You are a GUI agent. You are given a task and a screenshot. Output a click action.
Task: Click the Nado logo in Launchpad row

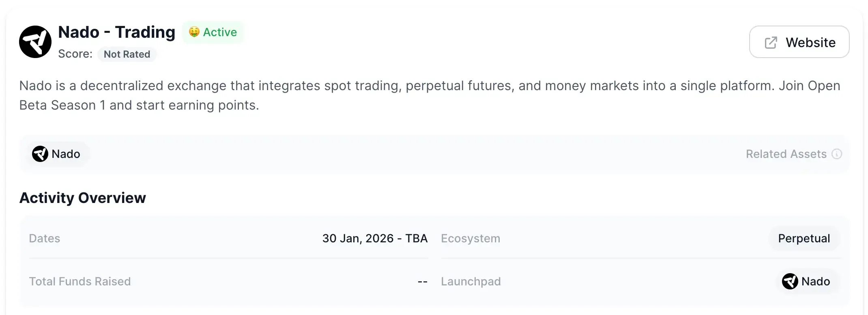click(790, 281)
